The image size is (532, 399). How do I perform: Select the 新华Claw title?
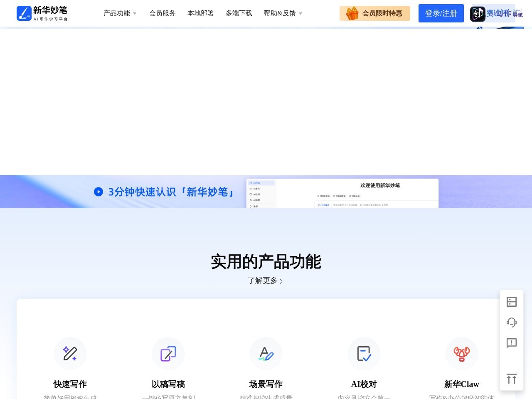(462, 384)
